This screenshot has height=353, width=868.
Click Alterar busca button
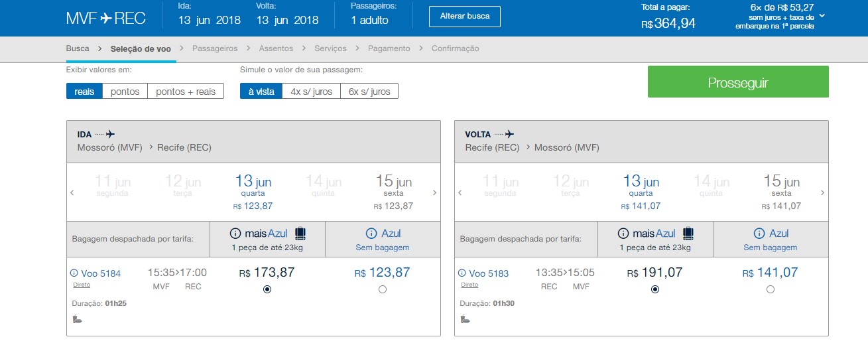click(464, 17)
